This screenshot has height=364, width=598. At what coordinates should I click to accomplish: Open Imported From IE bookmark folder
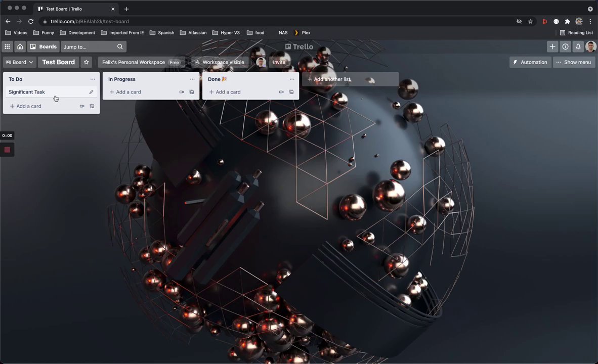(x=122, y=33)
